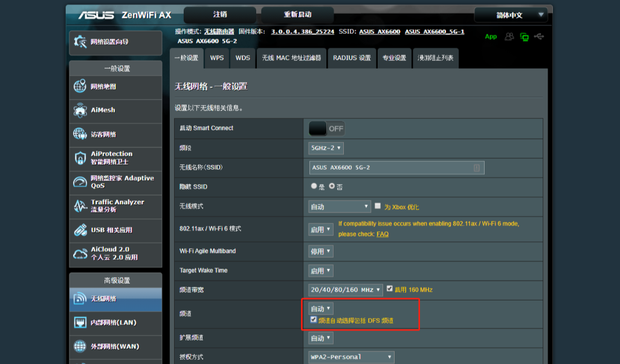Click the guest network globe icon
This screenshot has width=620, height=364.
[x=80, y=134]
